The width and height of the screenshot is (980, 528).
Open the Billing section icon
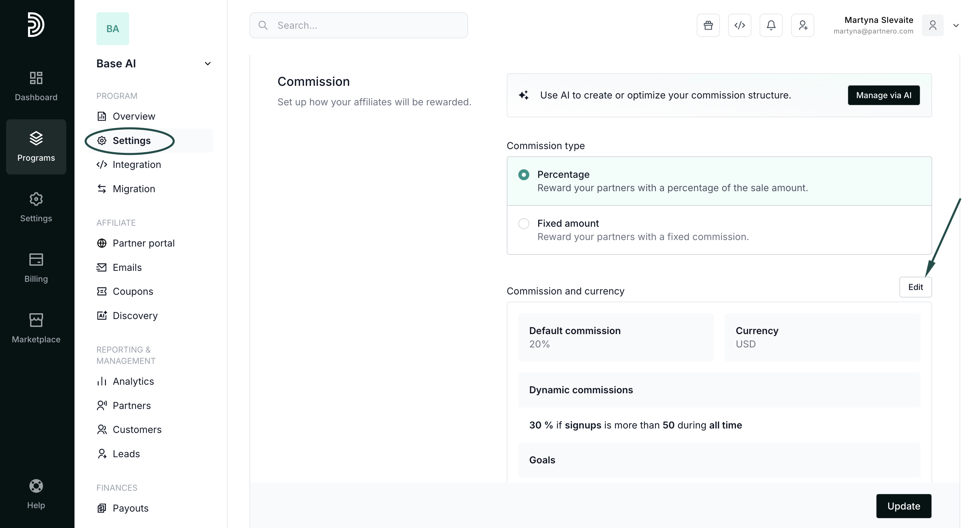tap(36, 268)
